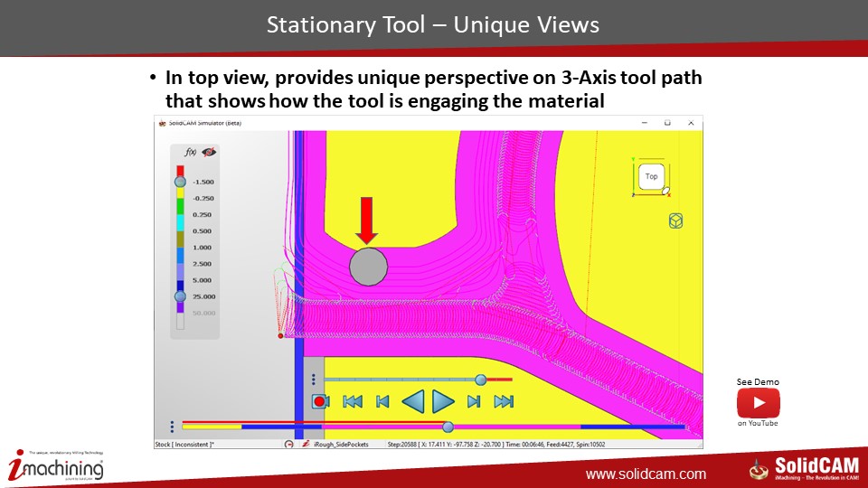Click the red YouTube See Demo button
Image resolution: width=868 pixels, height=488 pixels.
pos(758,402)
